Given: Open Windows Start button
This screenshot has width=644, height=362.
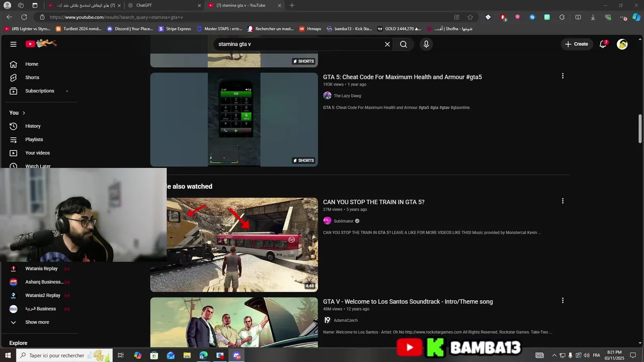Looking at the screenshot, I should [x=8, y=355].
